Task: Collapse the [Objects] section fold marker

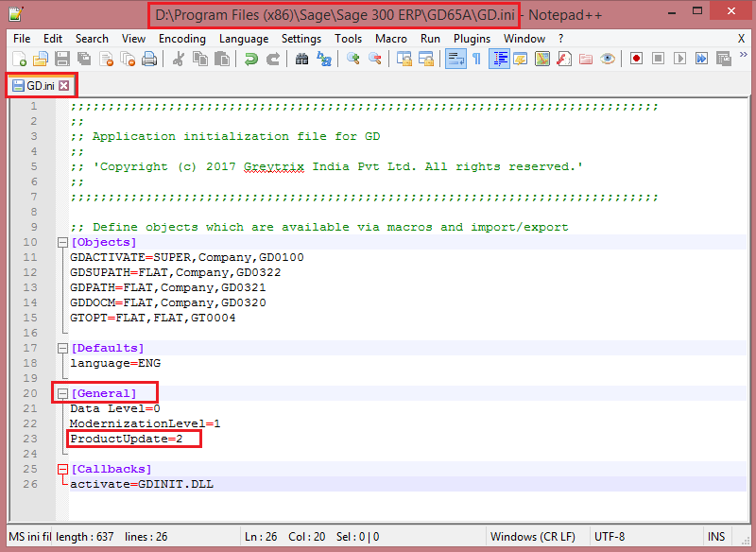Action: click(62, 243)
